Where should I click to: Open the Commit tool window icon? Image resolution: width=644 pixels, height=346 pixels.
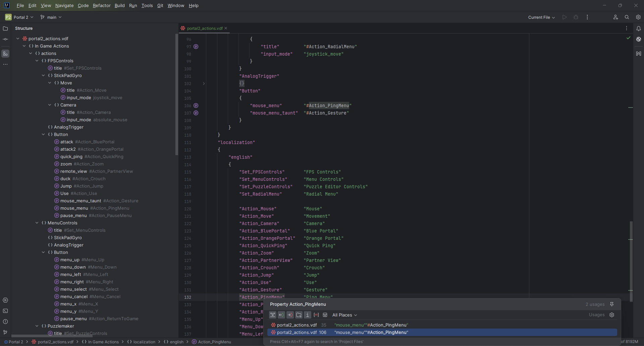(x=5, y=39)
